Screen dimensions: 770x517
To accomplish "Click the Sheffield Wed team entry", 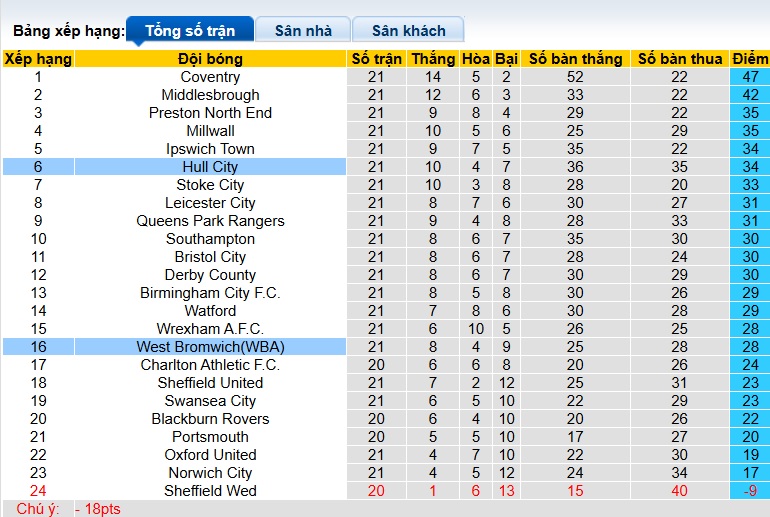I will click(x=210, y=491).
